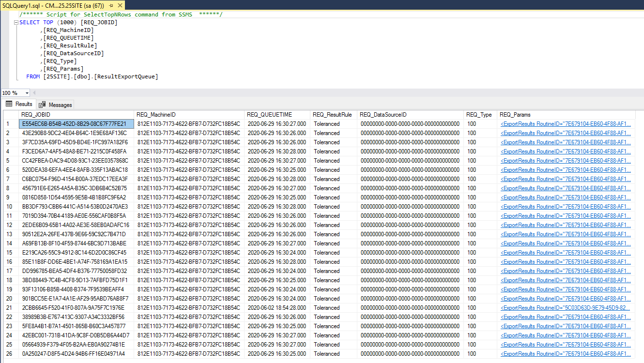
Task: Open the 100 % zoom dropdown
Action: pyautogui.click(x=26, y=93)
